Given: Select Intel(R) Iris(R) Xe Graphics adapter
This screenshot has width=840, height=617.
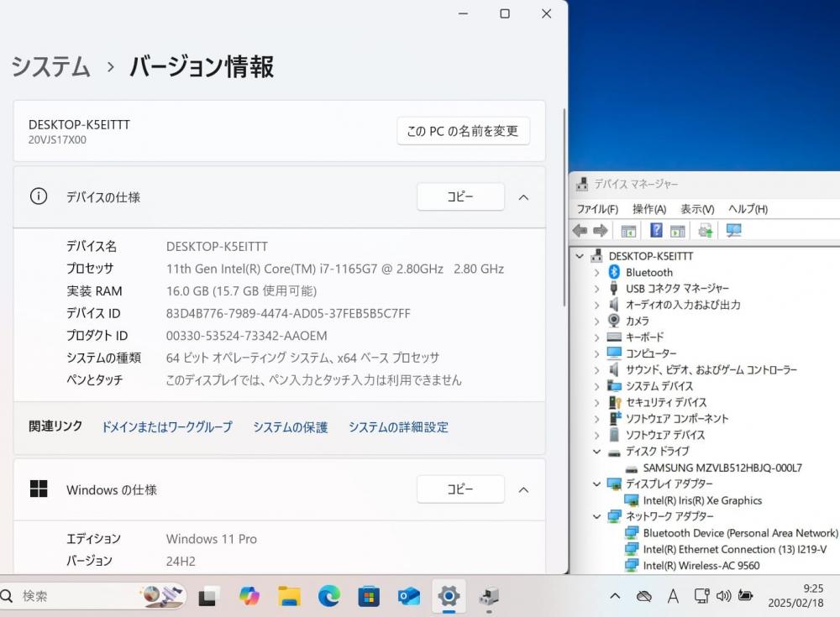Looking at the screenshot, I should 702,501.
